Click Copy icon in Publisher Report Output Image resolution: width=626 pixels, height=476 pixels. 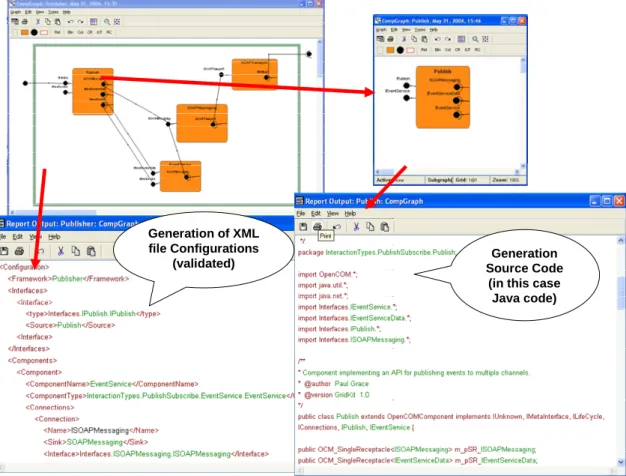click(75, 251)
